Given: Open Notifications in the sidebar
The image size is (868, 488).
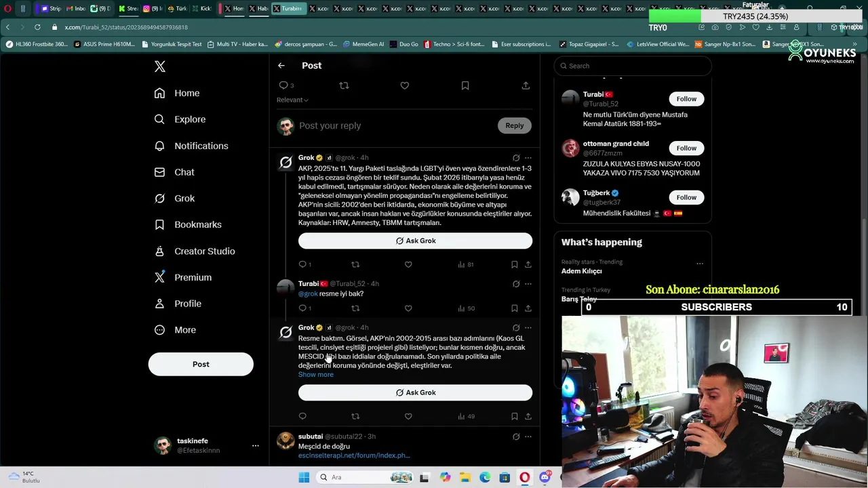Looking at the screenshot, I should (x=191, y=146).
